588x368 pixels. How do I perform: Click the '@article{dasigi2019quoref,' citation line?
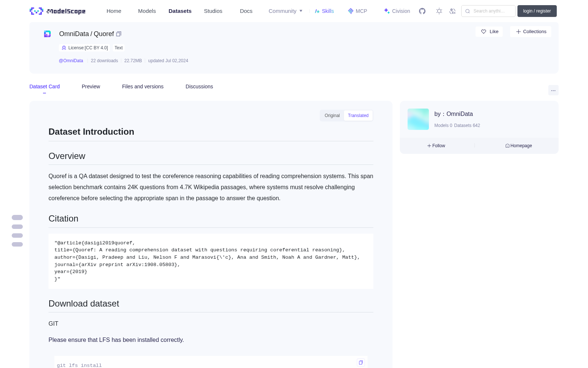95,243
